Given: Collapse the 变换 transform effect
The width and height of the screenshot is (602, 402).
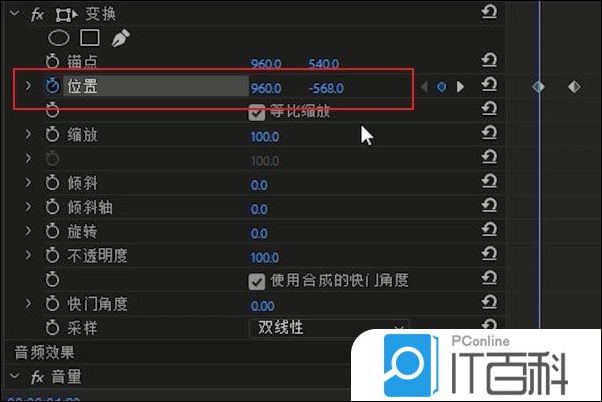Looking at the screenshot, I should coord(15,13).
